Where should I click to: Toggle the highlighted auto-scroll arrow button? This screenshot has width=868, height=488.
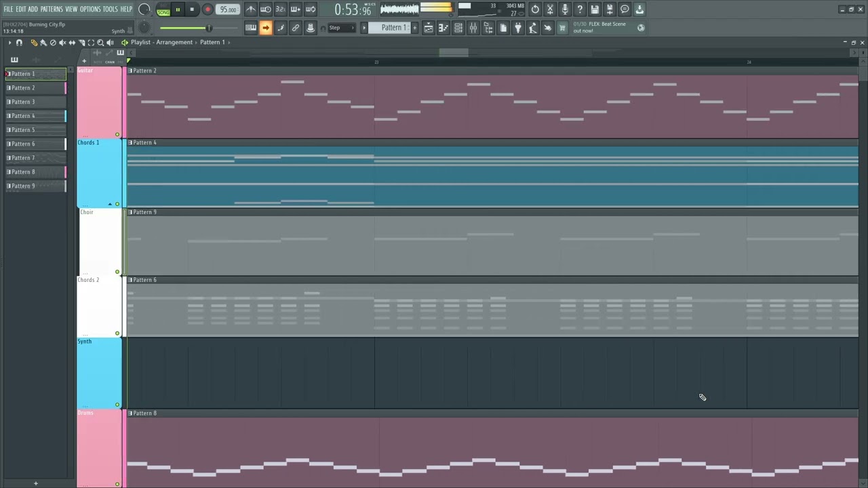coord(266,28)
